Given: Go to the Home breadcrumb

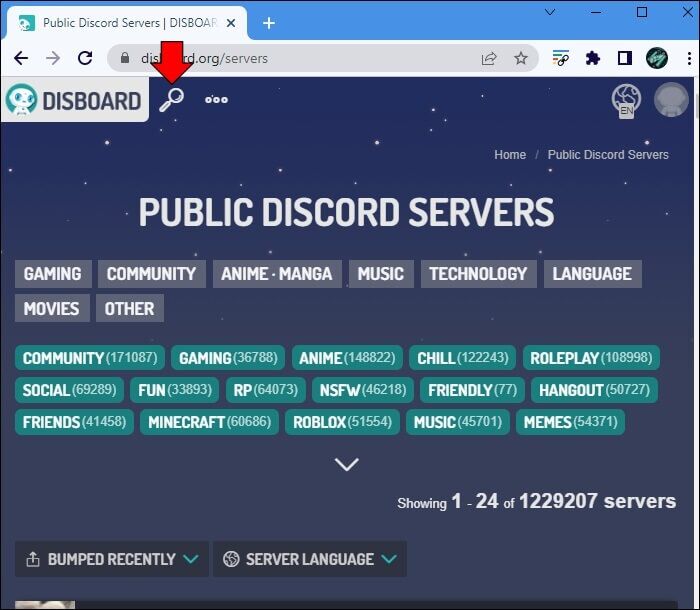Looking at the screenshot, I should click(x=510, y=155).
